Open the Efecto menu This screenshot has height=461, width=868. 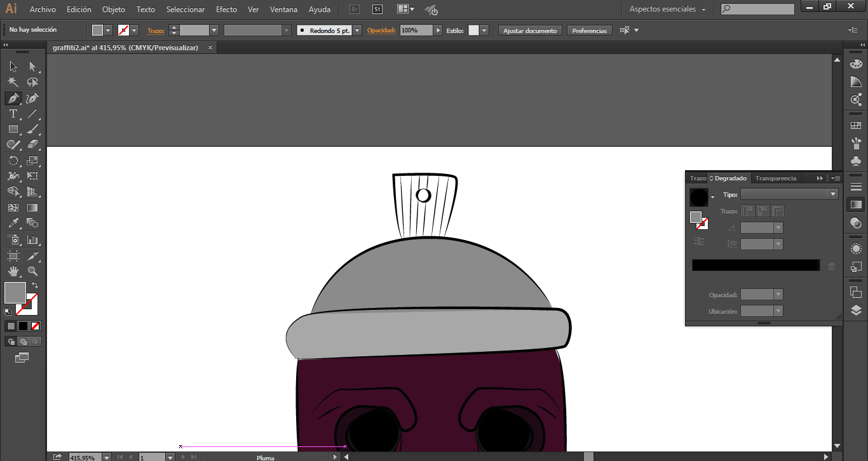click(x=226, y=10)
